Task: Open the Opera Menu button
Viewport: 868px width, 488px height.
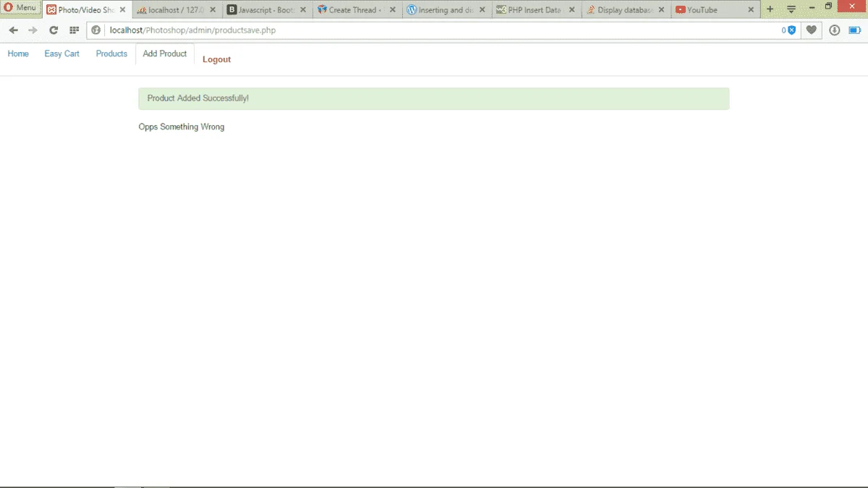Action: [20, 8]
